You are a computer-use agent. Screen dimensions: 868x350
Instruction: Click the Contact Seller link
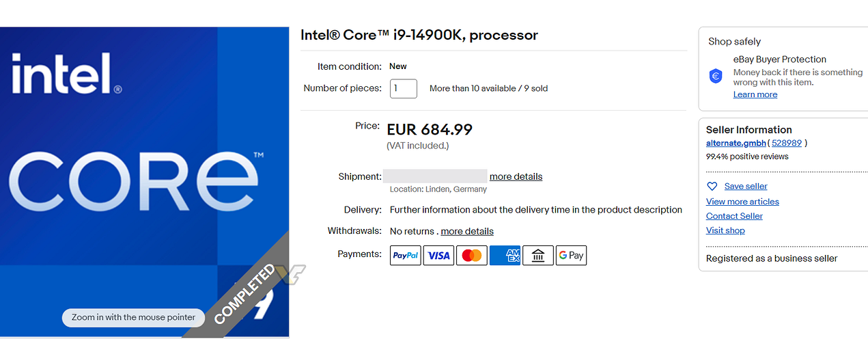point(734,216)
